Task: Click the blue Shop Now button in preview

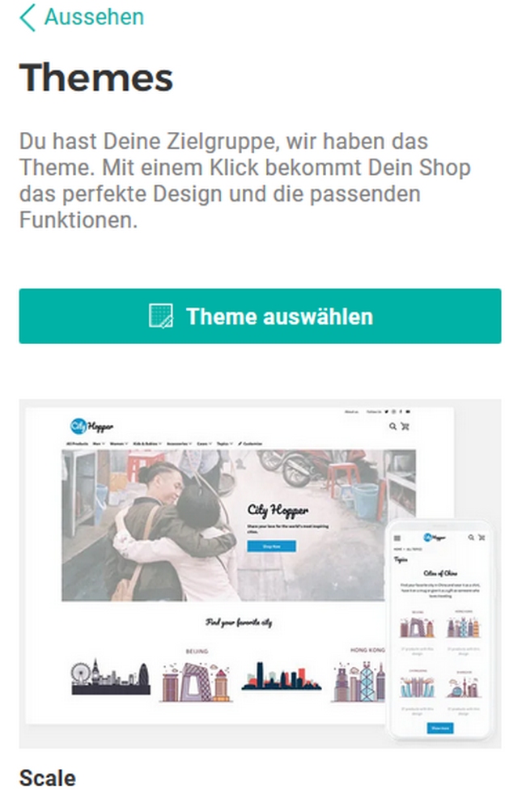Action: 272,546
